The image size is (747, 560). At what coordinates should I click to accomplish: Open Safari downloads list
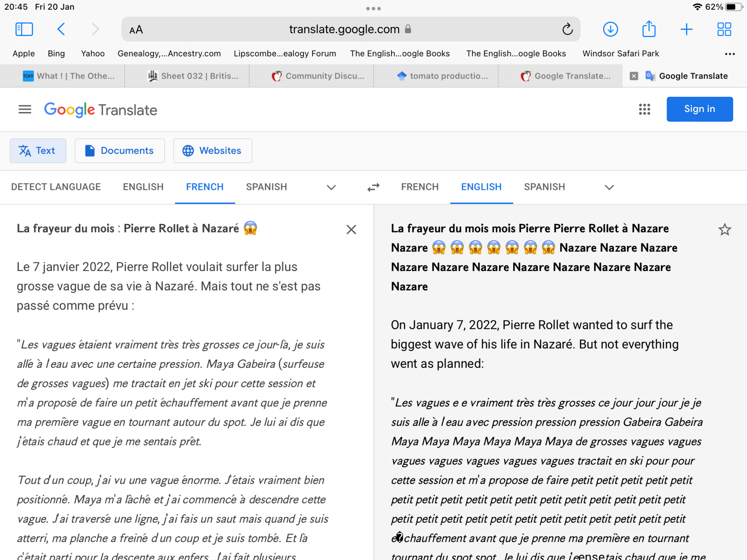click(610, 29)
